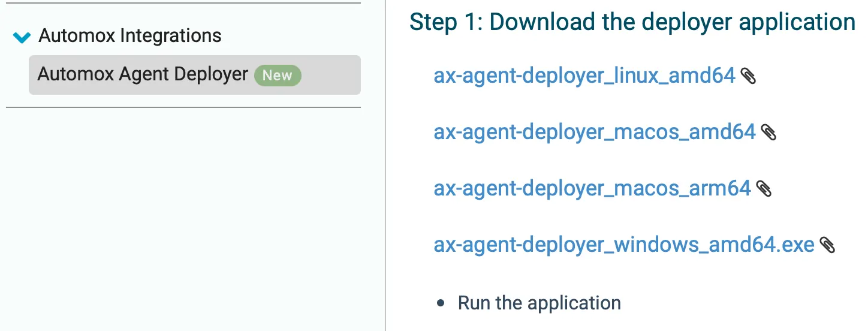Click horizontal separator below Automox Agent Deployer

pos(183,107)
